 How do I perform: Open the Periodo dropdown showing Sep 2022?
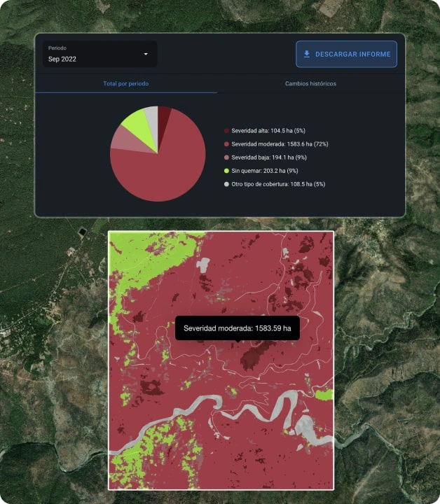tap(100, 54)
